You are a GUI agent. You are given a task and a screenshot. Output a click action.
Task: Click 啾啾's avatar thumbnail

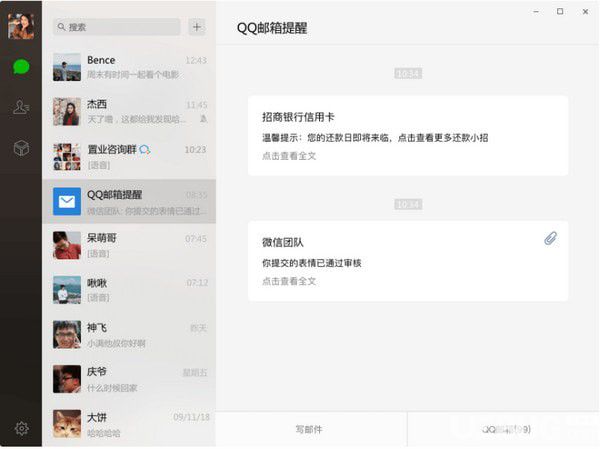67,290
